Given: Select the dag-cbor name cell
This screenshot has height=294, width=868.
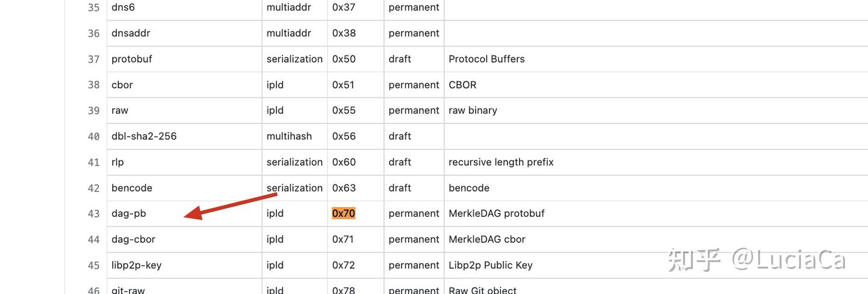Looking at the screenshot, I should [x=133, y=239].
